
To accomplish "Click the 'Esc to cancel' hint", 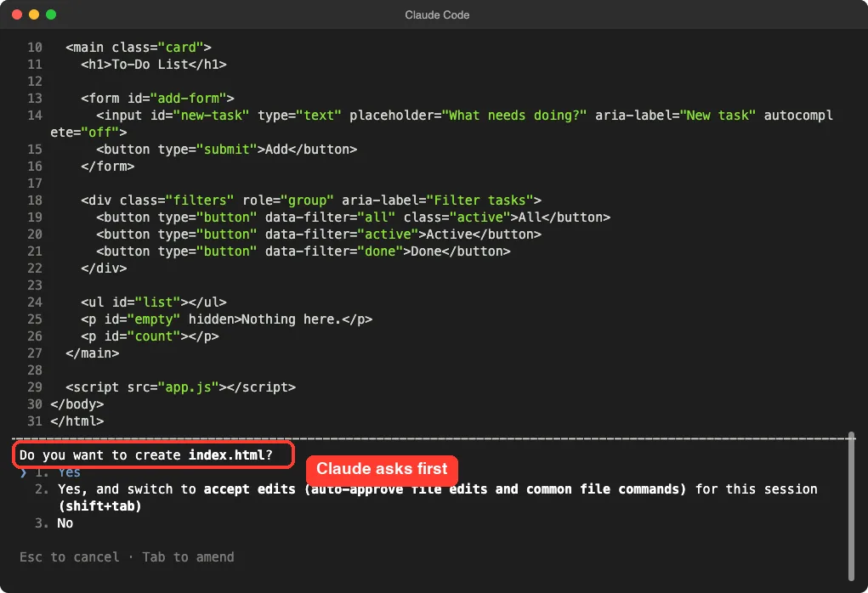I will [70, 557].
